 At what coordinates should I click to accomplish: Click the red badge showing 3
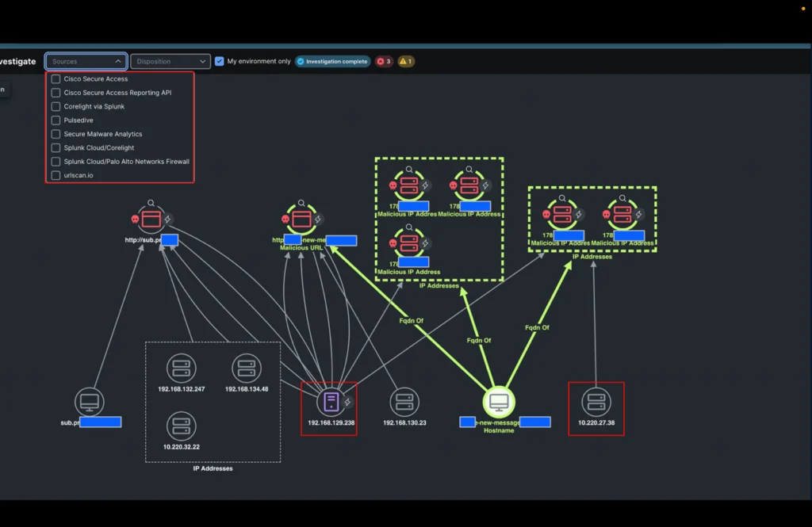[384, 61]
